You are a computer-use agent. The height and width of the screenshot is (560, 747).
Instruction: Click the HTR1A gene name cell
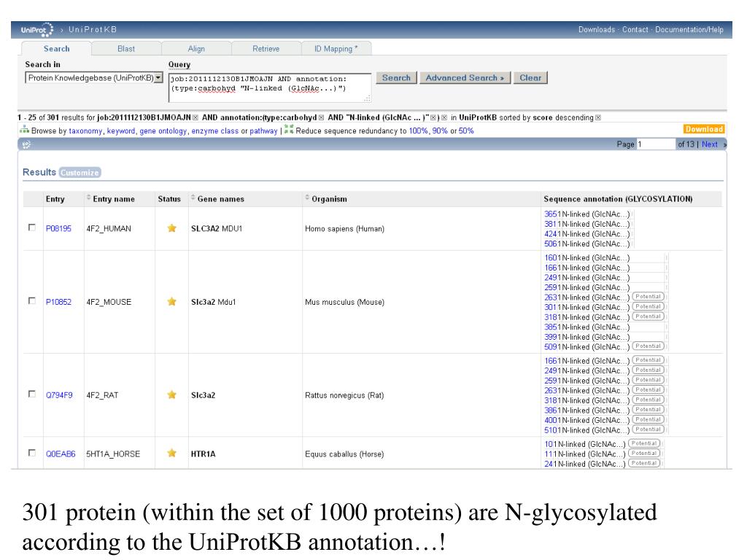tap(203, 454)
